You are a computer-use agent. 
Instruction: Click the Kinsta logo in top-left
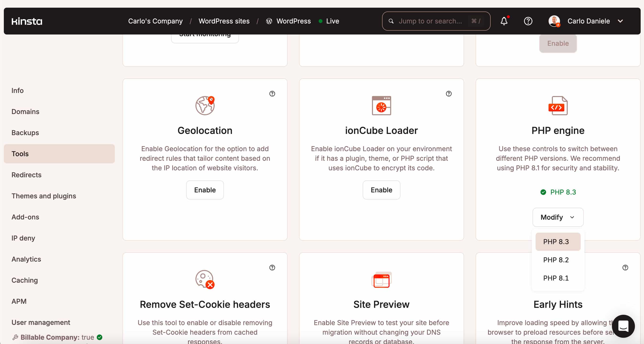(x=27, y=21)
